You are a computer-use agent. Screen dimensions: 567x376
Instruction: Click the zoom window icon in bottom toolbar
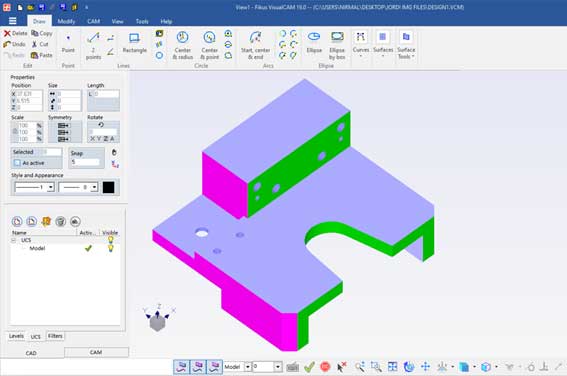coord(376,367)
